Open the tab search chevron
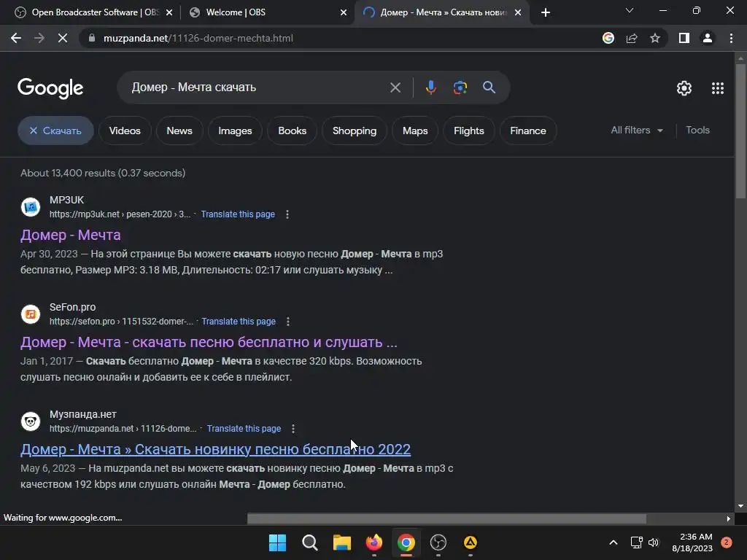747x560 pixels. pyautogui.click(x=630, y=10)
